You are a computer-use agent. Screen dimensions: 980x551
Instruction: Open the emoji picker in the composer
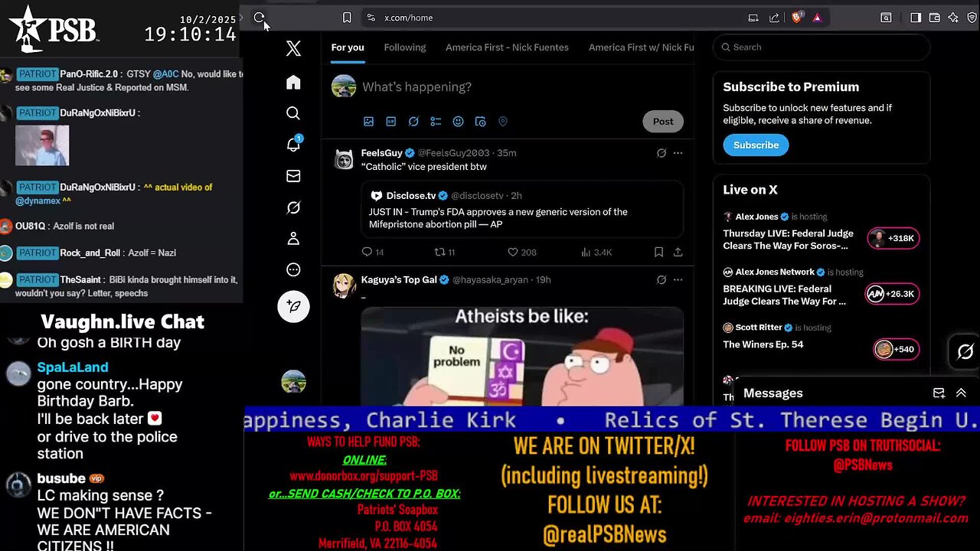[x=458, y=122]
